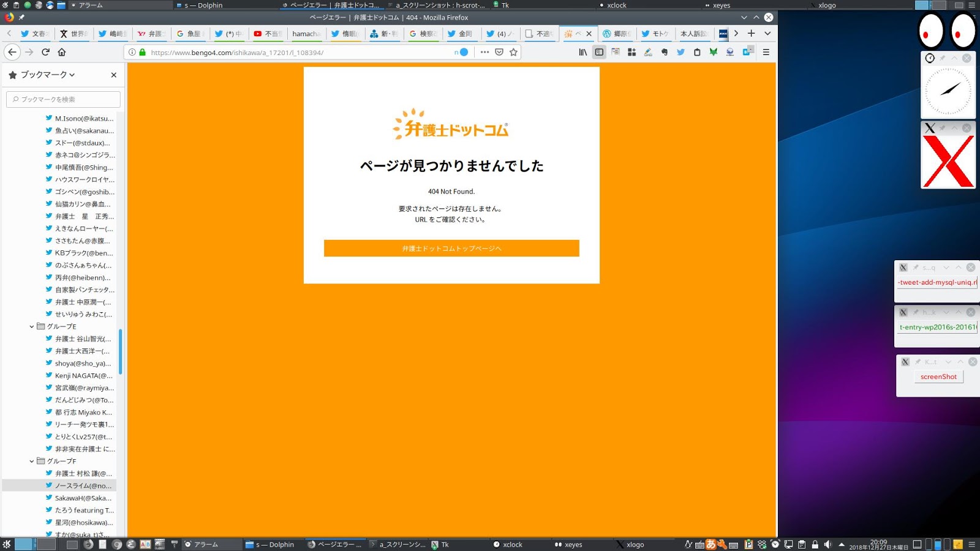Click the Dropbox tray icon
Viewport: 980px width, 551px height.
(x=762, y=544)
